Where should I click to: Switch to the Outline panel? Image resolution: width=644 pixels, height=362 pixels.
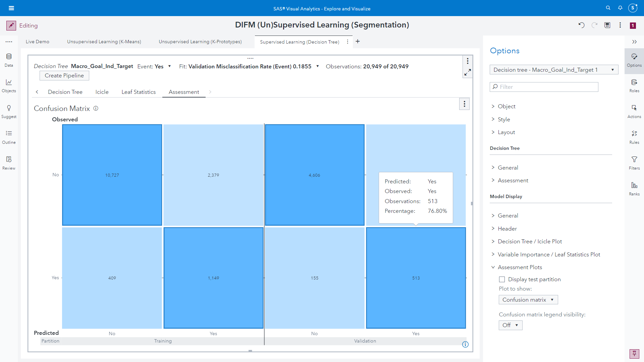coord(9,137)
